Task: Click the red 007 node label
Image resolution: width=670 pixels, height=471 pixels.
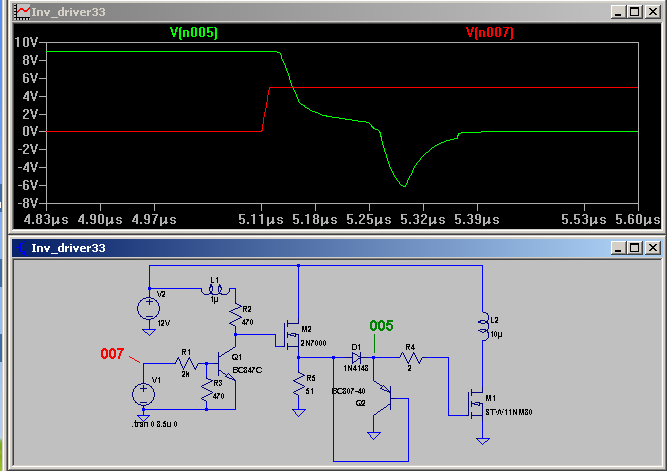Action: (x=114, y=354)
